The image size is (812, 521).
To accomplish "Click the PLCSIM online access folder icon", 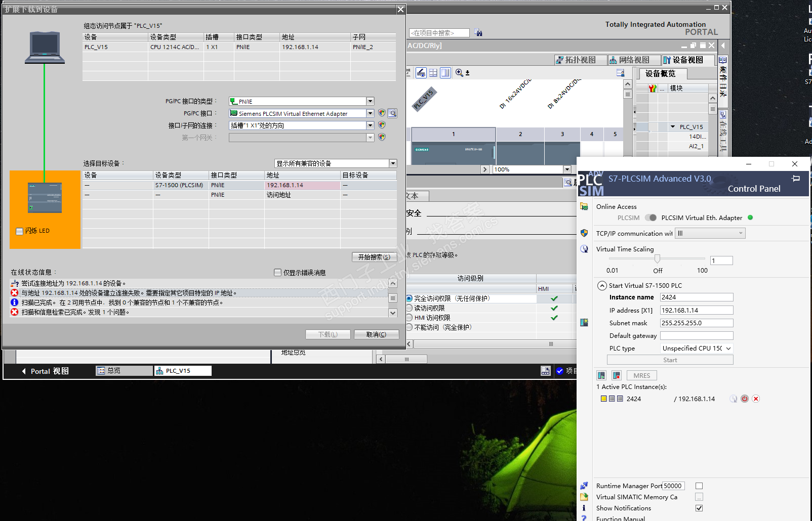I will click(x=584, y=206).
